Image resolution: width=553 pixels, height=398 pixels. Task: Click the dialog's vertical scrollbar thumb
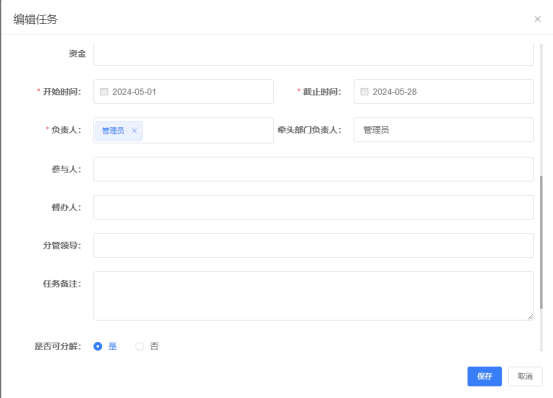(541, 242)
